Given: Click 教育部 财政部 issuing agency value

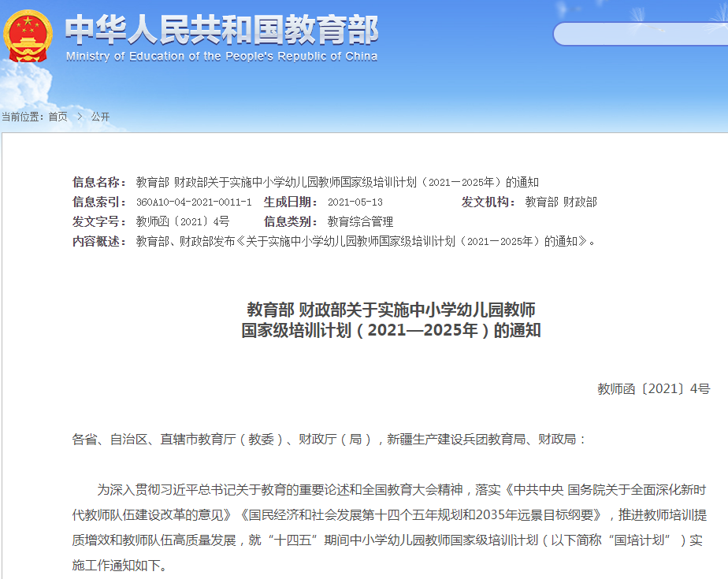Looking at the screenshot, I should 561,202.
